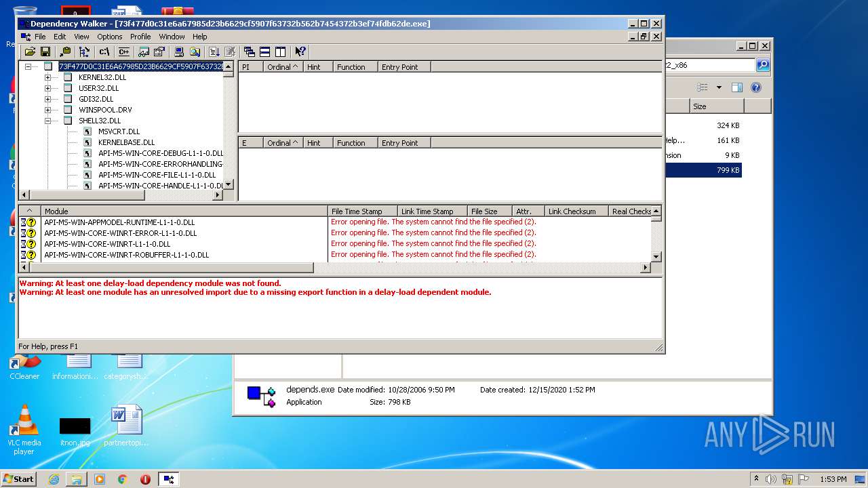Click the Copy toolbar icon
Image resolution: width=868 pixels, height=488 pixels.
(65, 52)
